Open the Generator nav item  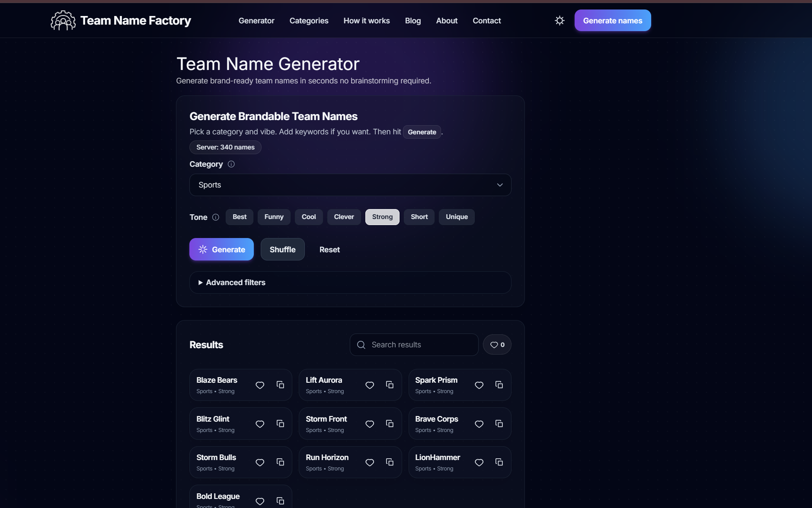click(x=256, y=21)
